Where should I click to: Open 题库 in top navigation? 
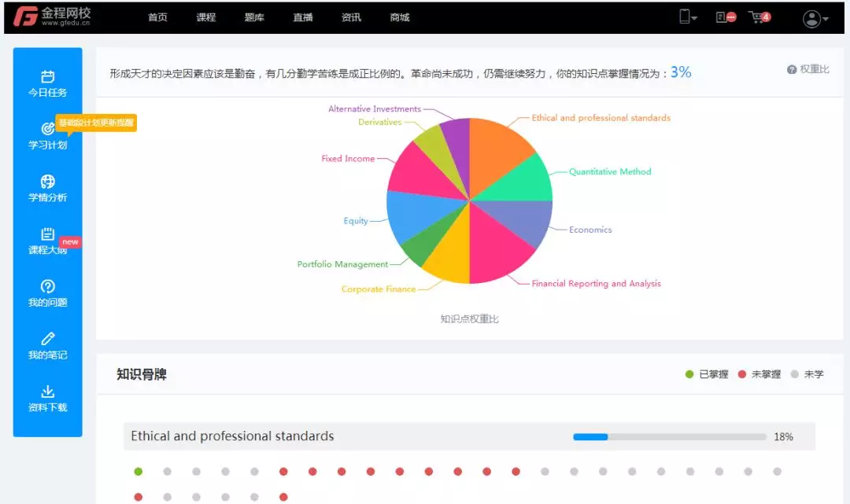point(254,17)
